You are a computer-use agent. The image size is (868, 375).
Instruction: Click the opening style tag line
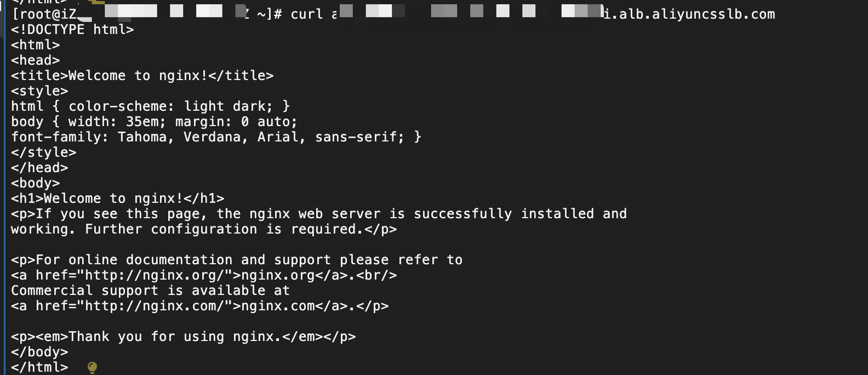39,91
